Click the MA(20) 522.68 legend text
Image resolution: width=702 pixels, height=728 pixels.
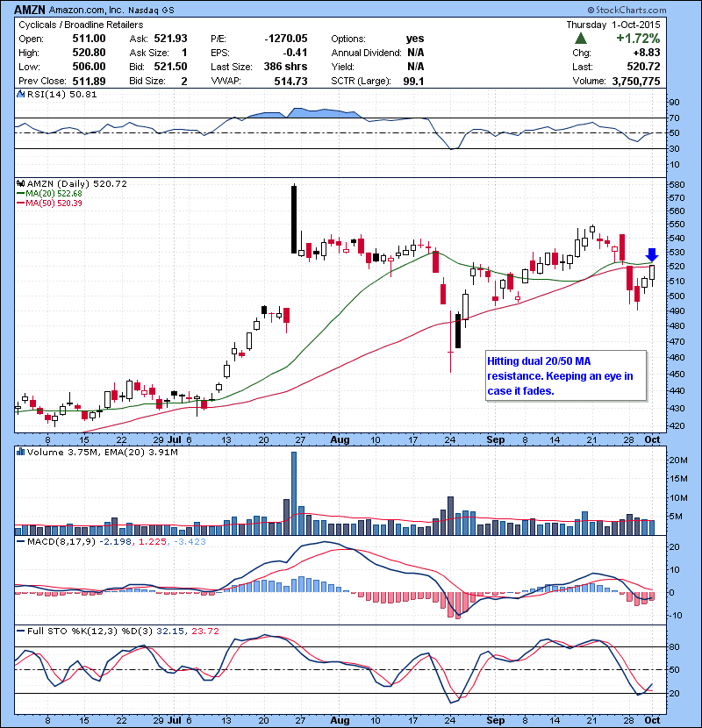point(54,193)
